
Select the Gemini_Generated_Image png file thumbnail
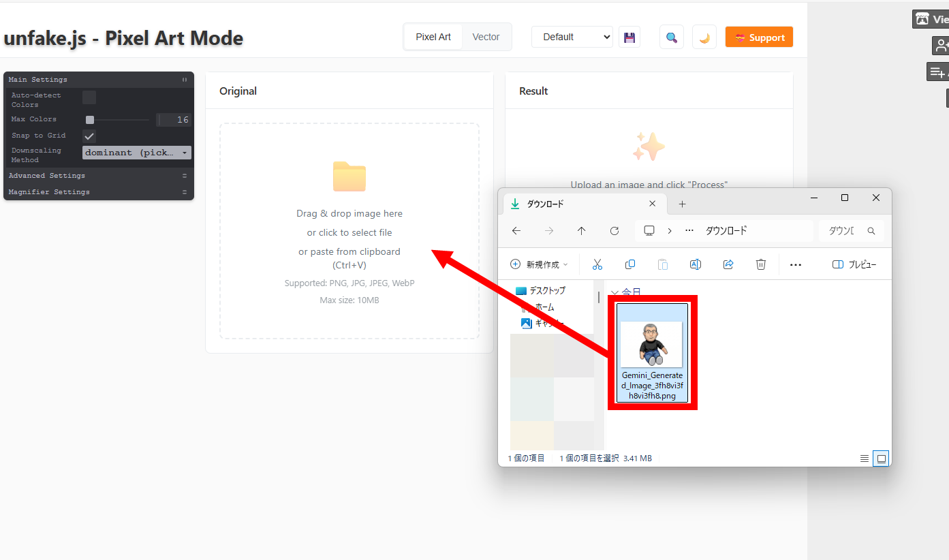point(652,352)
